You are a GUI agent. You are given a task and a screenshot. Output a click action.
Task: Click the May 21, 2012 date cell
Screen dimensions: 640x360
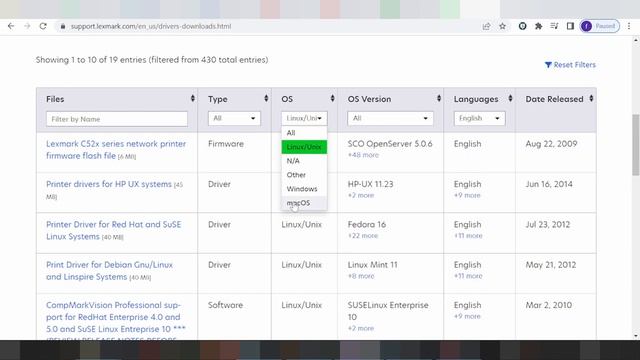551,265
